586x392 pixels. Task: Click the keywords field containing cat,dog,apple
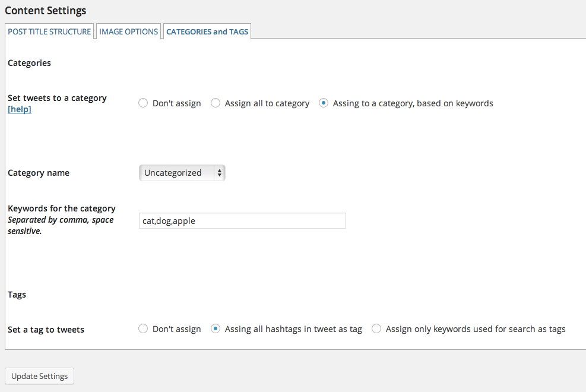pos(242,221)
